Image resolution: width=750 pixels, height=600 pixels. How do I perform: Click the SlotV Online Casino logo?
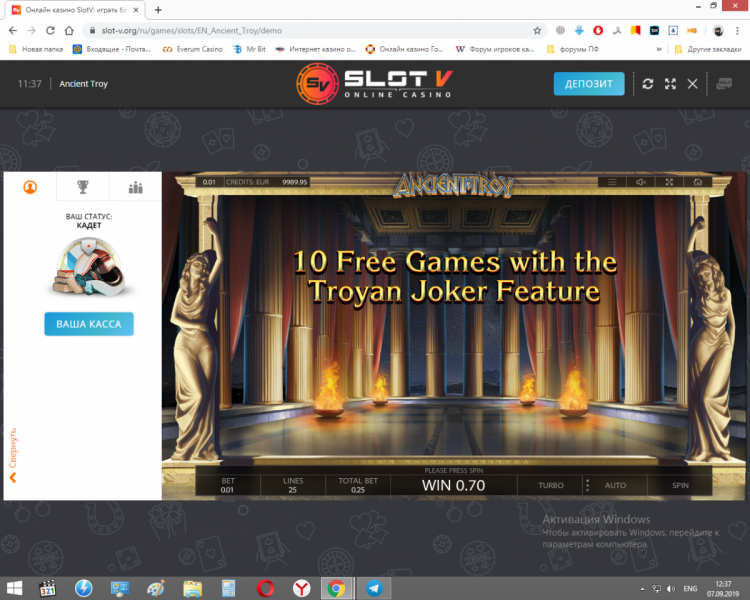(374, 84)
